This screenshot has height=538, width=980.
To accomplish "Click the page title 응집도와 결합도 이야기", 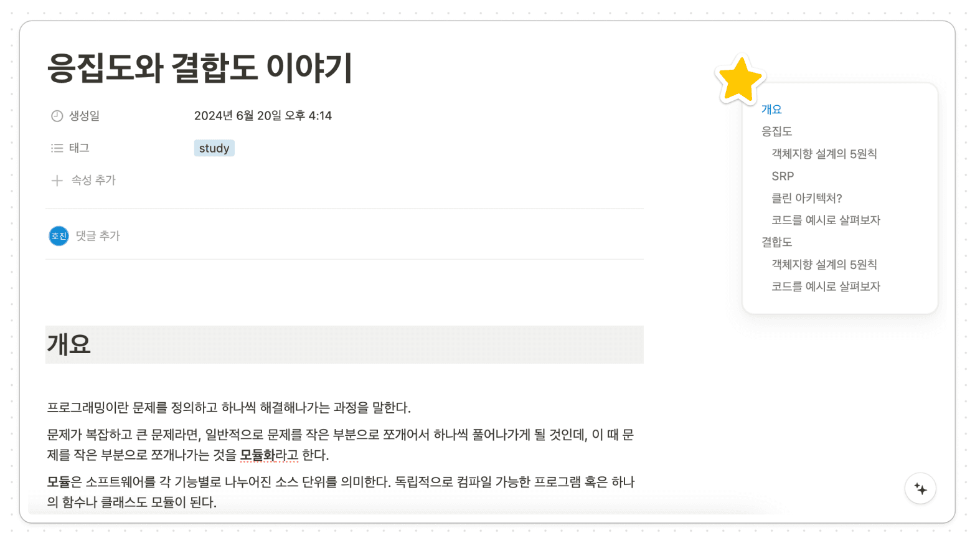I will point(199,67).
